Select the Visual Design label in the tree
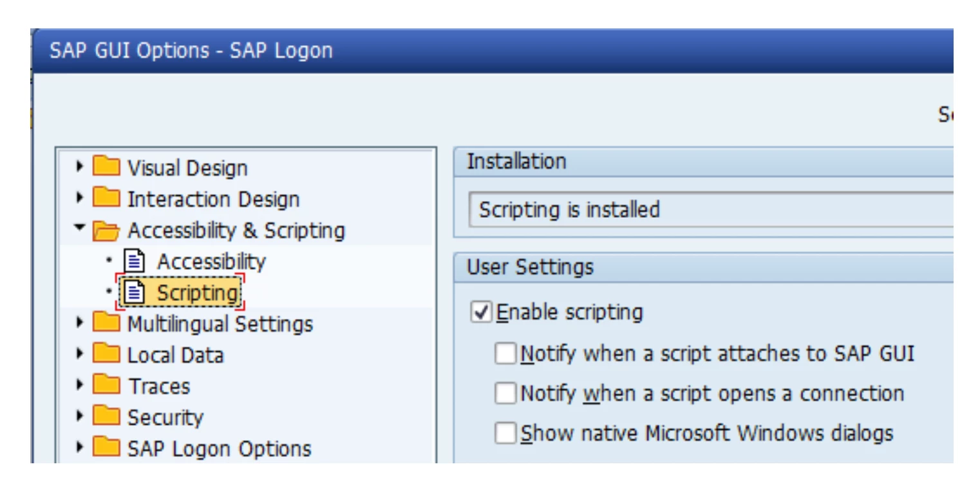This screenshot has height=500, width=980. (187, 168)
